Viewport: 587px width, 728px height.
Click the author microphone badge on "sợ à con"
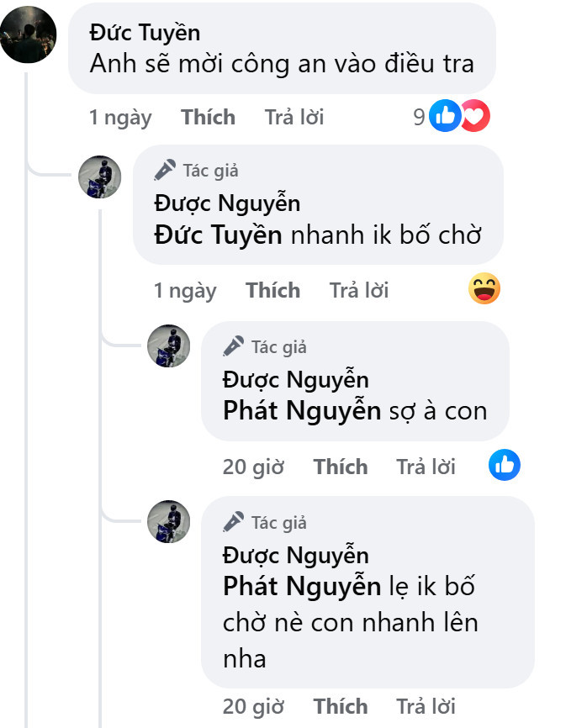tap(233, 346)
